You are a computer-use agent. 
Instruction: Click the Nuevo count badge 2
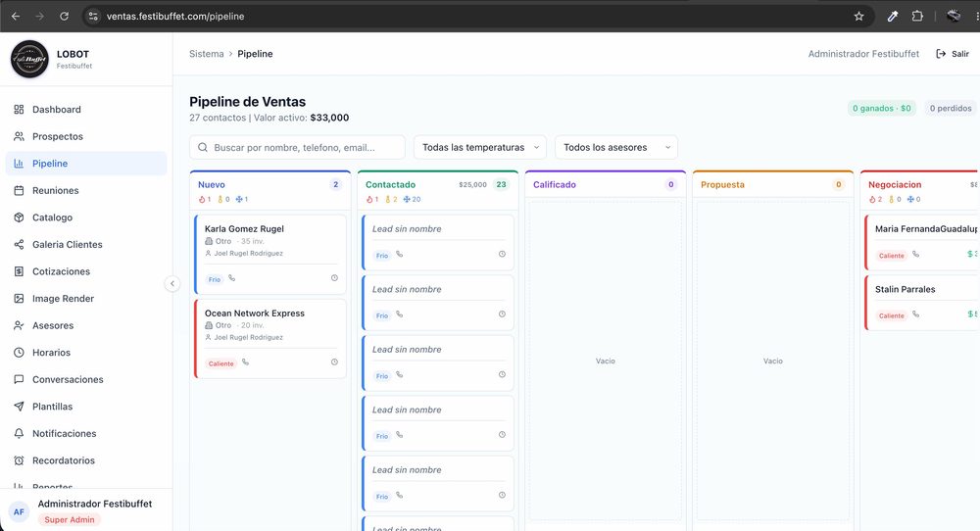(335, 184)
